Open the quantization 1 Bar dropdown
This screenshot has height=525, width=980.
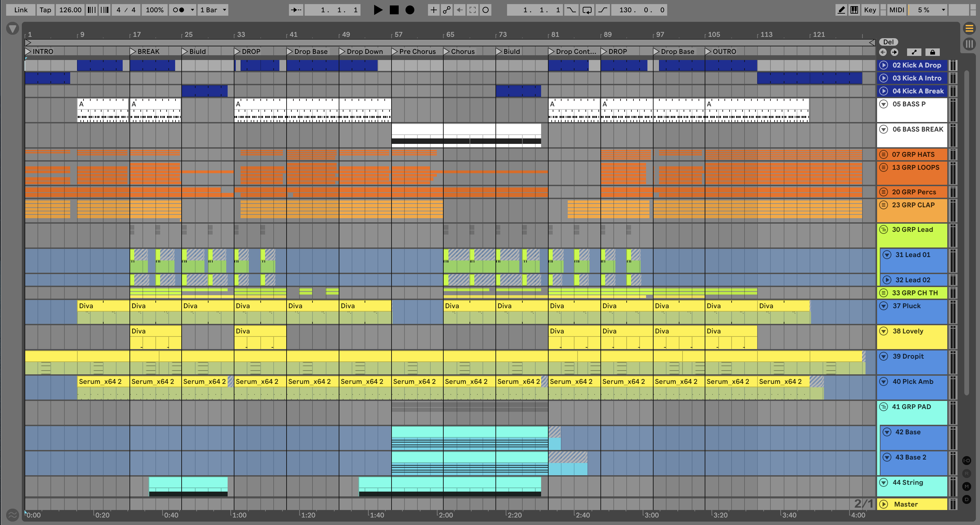[x=213, y=10]
